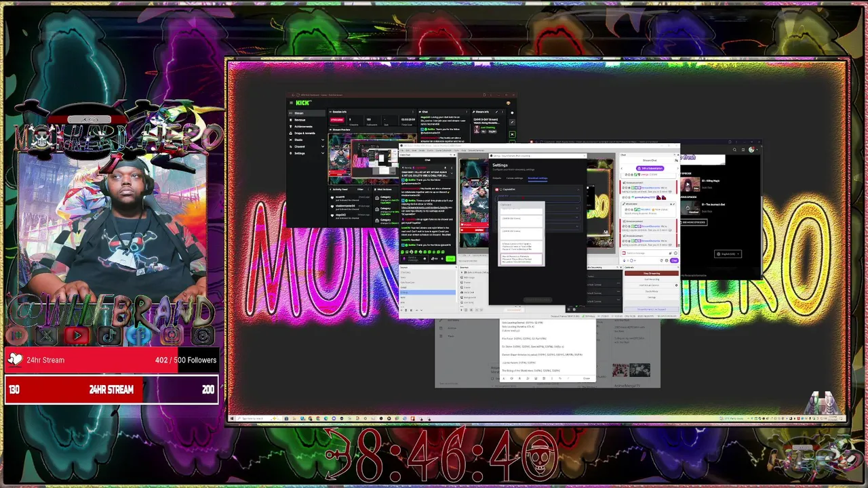Open Drops & rewards in Kick sidebar
The width and height of the screenshot is (868, 488).
coord(306,134)
